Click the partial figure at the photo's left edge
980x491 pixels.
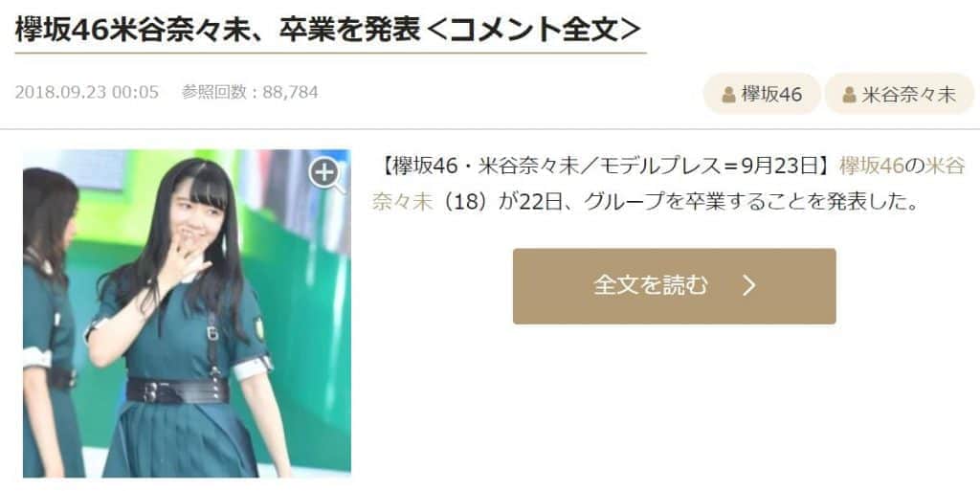[50, 323]
